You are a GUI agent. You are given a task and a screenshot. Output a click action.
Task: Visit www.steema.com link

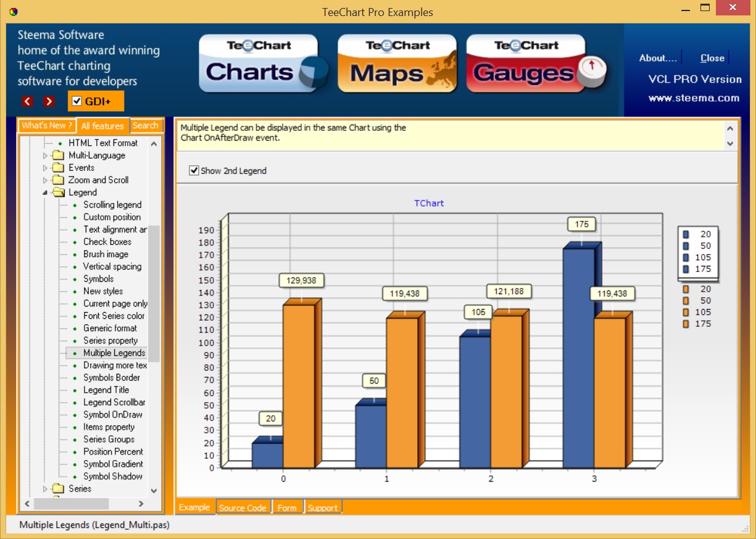pos(694,98)
